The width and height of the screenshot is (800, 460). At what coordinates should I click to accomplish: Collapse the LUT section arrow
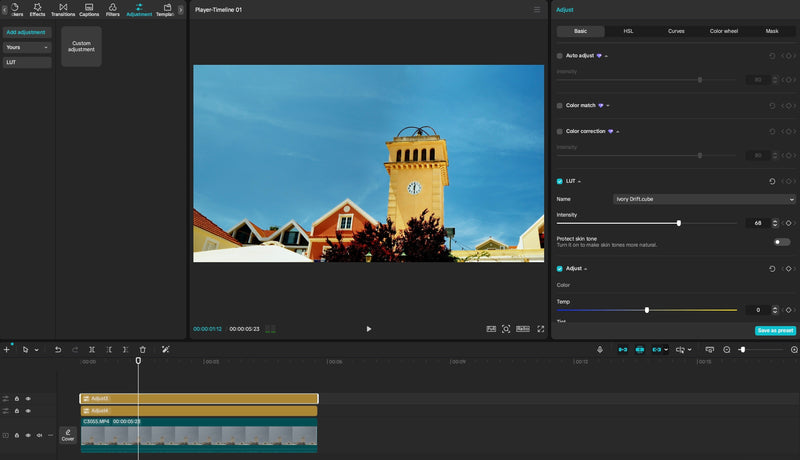pyautogui.click(x=579, y=182)
